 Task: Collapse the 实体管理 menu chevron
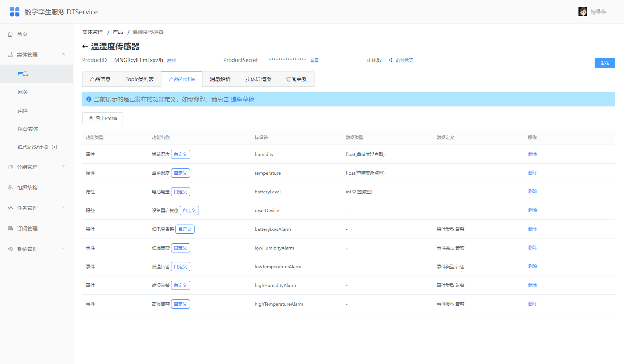tap(64, 54)
